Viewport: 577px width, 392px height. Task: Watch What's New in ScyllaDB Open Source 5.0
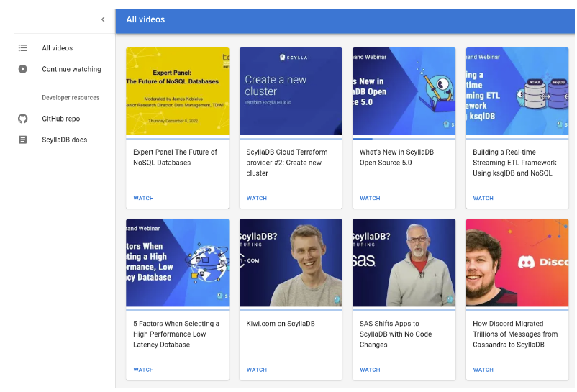(370, 199)
